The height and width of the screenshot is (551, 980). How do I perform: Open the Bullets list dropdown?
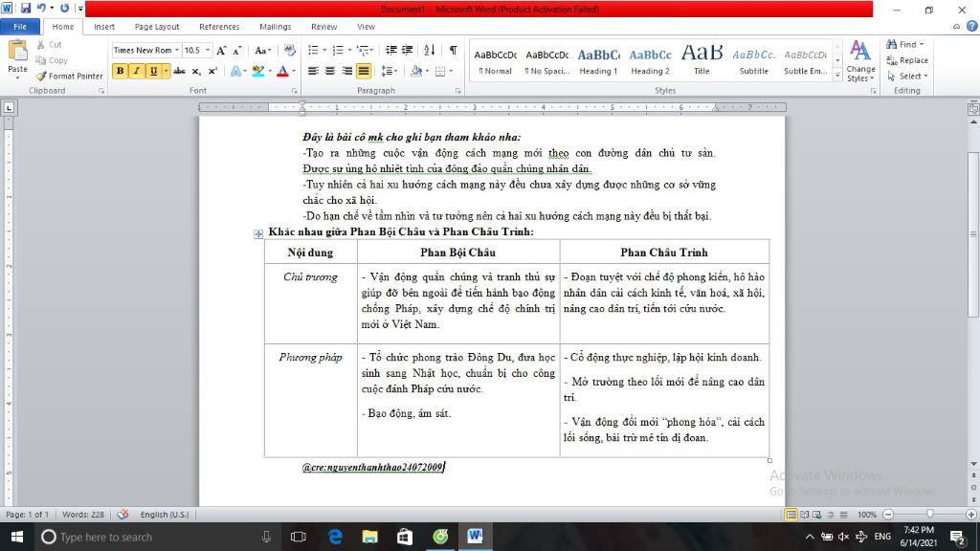324,51
